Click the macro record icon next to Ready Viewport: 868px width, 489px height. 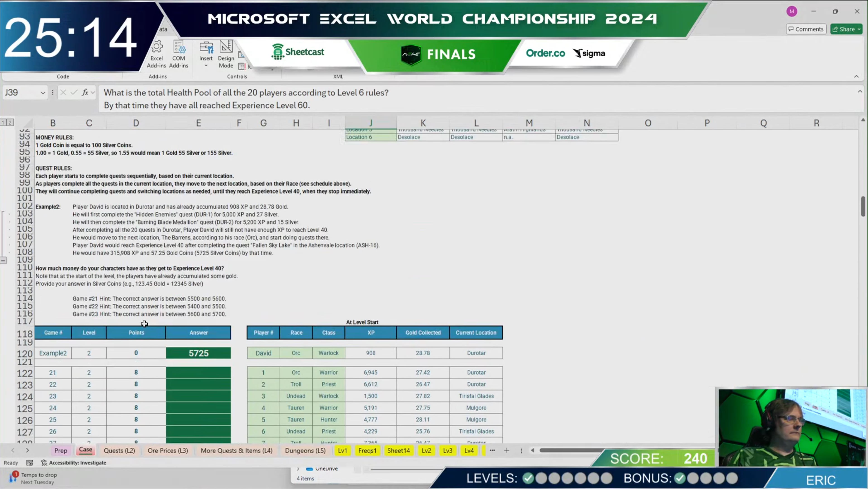(x=29, y=463)
